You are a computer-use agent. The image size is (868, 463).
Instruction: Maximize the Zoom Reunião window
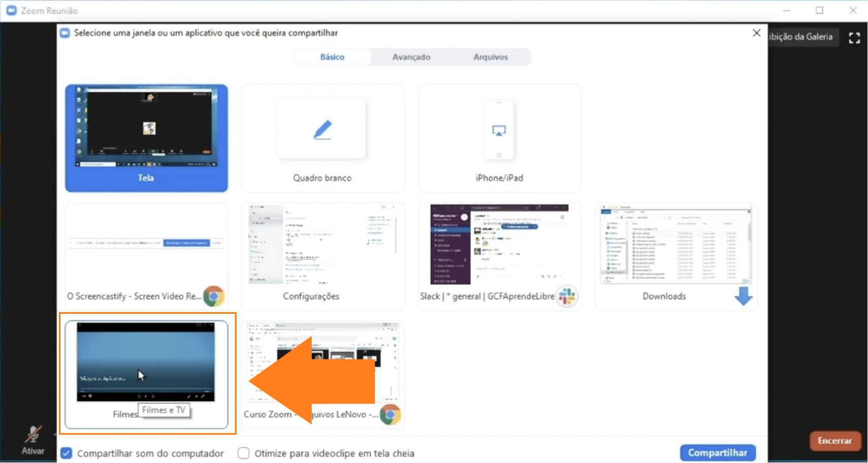pos(819,10)
